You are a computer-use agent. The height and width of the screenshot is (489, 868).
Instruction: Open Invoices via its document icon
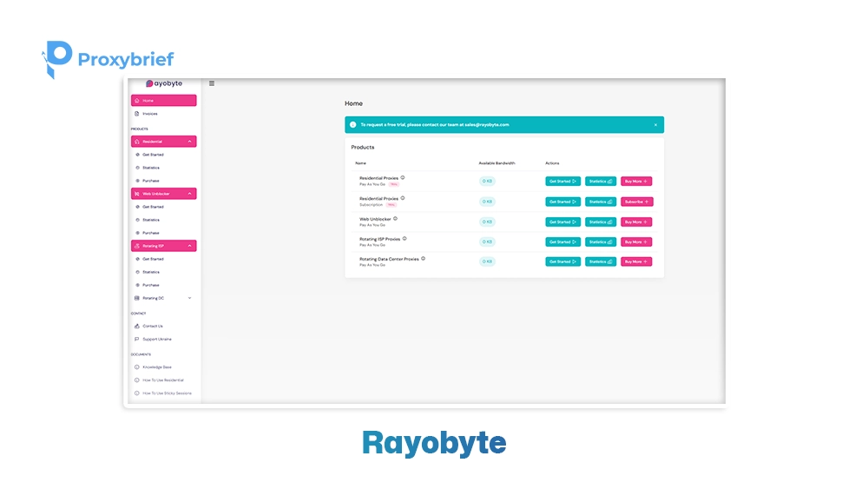pos(137,114)
